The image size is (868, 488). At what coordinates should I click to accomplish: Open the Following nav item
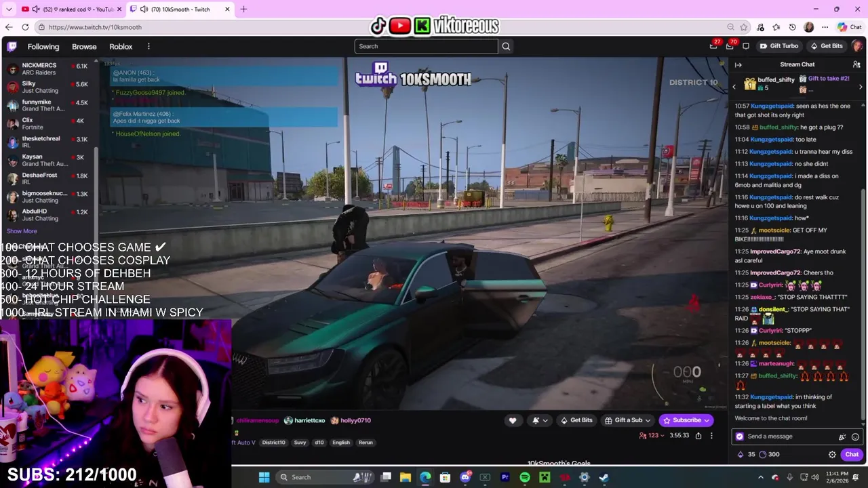point(43,46)
